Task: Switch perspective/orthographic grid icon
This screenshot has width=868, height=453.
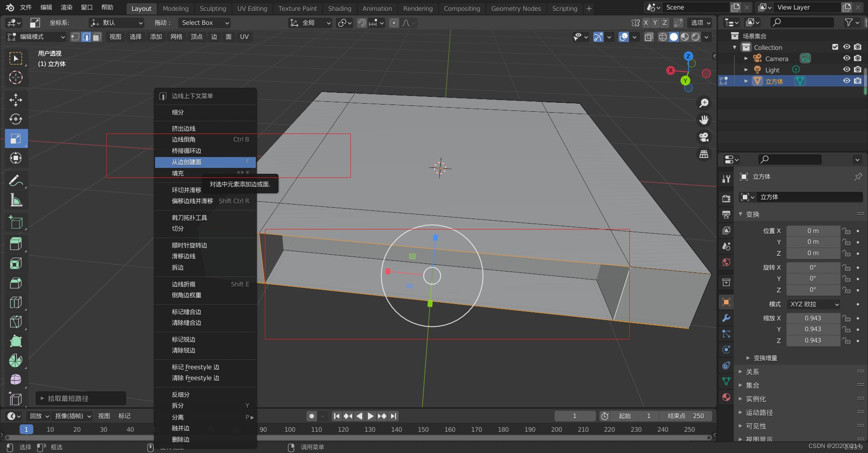Action: pos(704,154)
